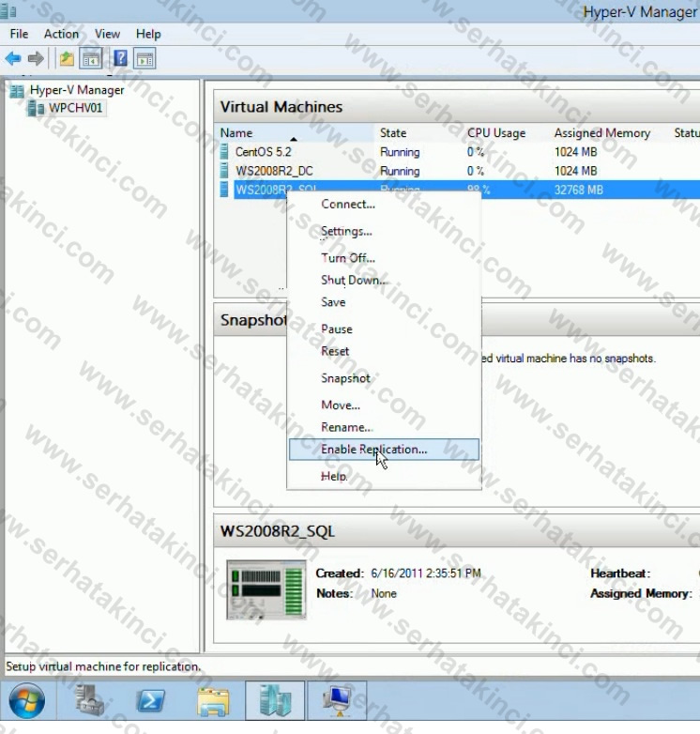Image resolution: width=700 pixels, height=734 pixels.
Task: Click the Virtual Machines pane heading
Action: point(282,107)
